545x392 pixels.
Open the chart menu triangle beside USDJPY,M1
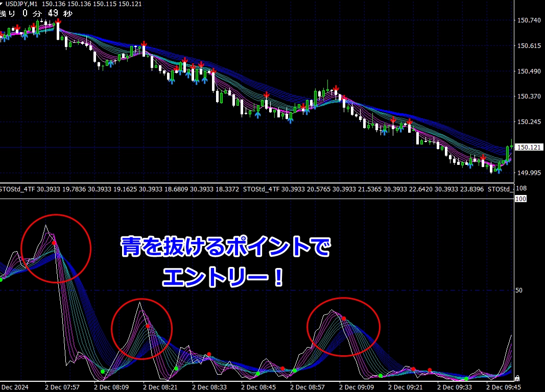(4, 4)
